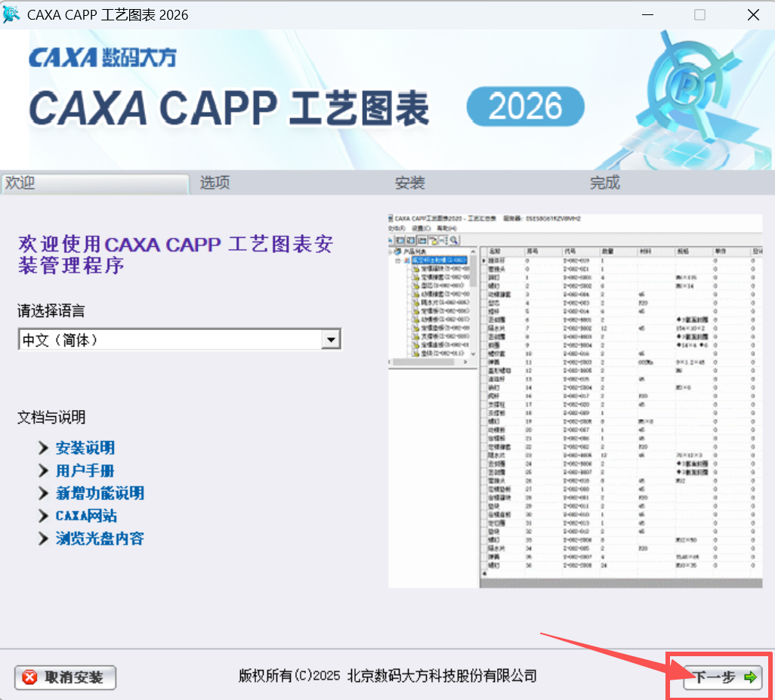Screen dimensions: 775x700
Task: Switch to the 欢迎 tab
Action: 94,183
